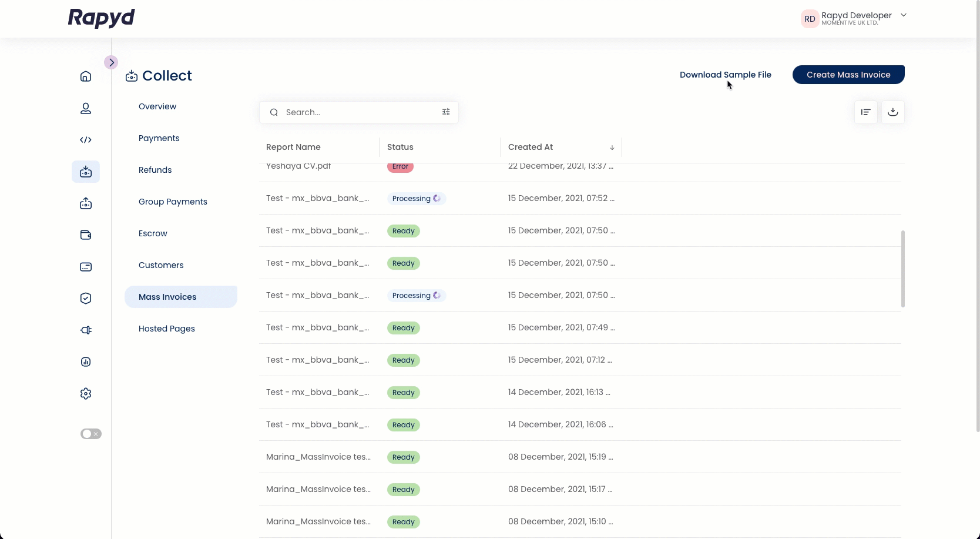Expand the sidebar with the chevron button
The height and width of the screenshot is (539, 980).
[x=111, y=62]
